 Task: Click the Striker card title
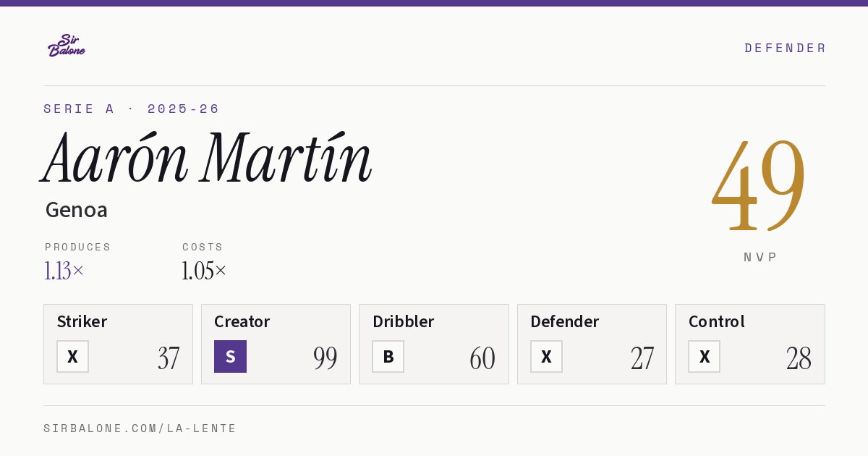(82, 321)
